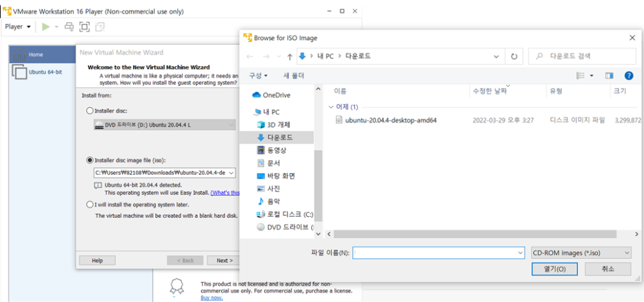Image resolution: width=644 pixels, height=302 pixels.
Task: Click the navigation pane scroll up arrow
Action: pyautogui.click(x=318, y=89)
